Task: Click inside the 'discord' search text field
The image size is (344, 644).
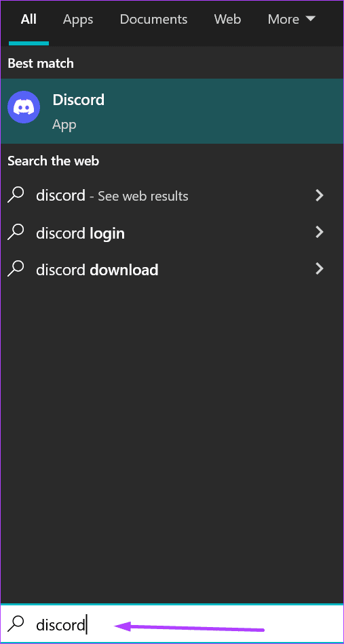Action: pyautogui.click(x=172, y=624)
